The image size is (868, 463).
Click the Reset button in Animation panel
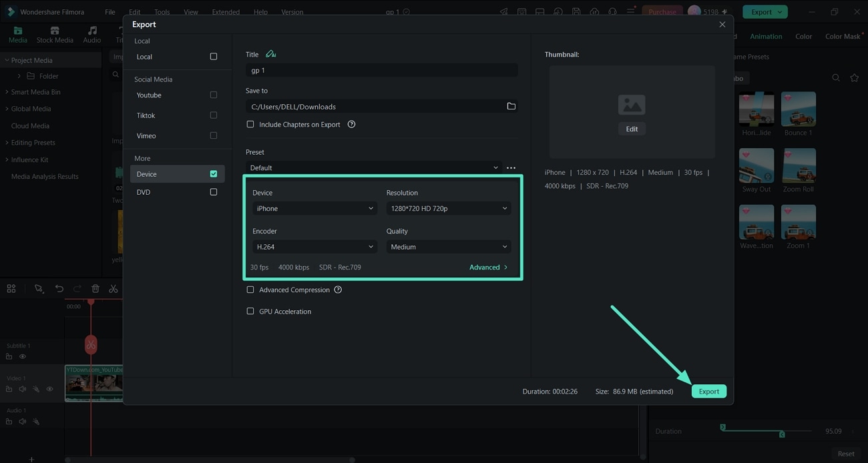click(x=846, y=454)
